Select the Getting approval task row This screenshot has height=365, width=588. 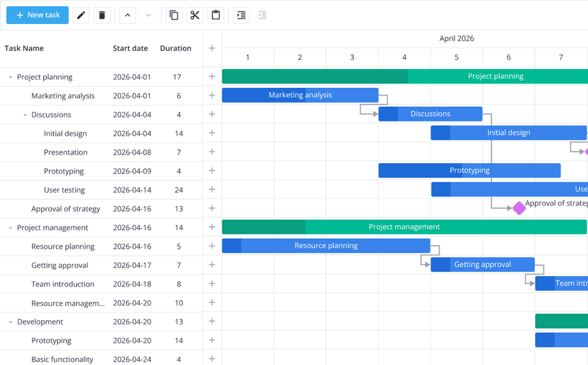59,265
